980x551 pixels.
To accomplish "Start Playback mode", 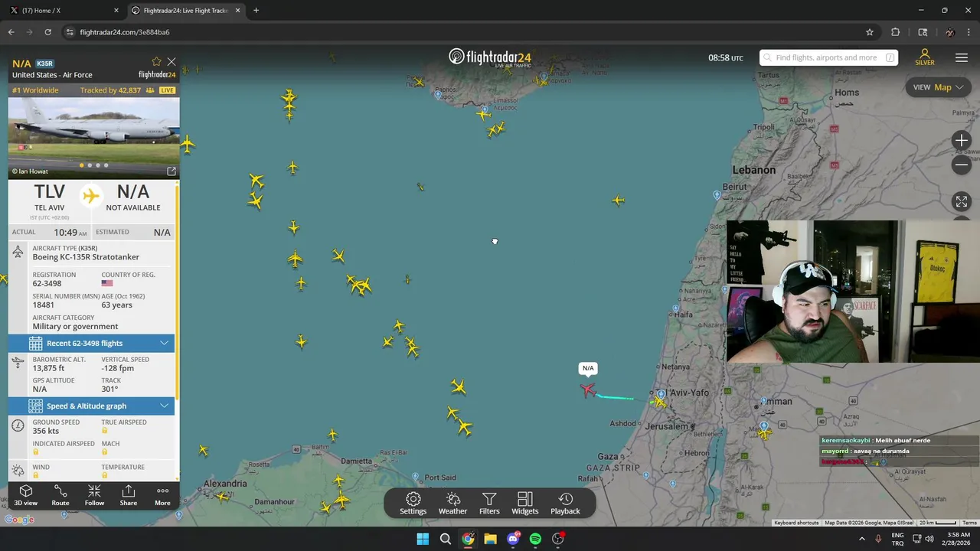I will pyautogui.click(x=565, y=504).
